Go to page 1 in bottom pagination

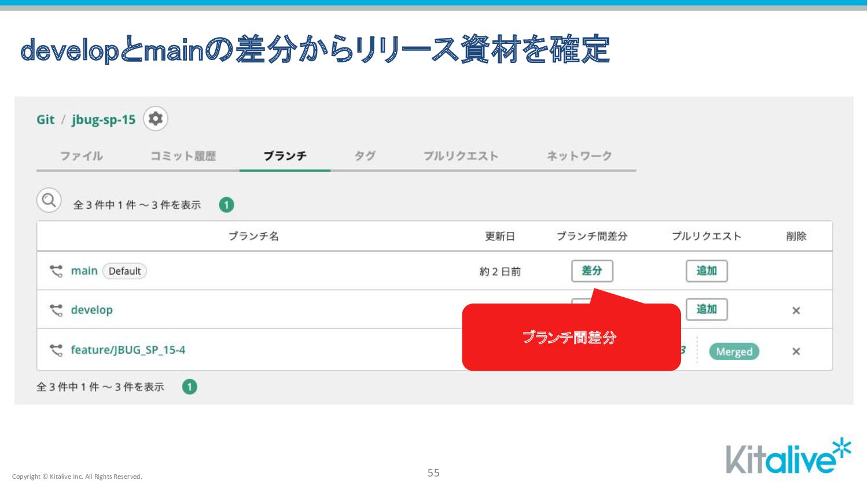tap(190, 387)
